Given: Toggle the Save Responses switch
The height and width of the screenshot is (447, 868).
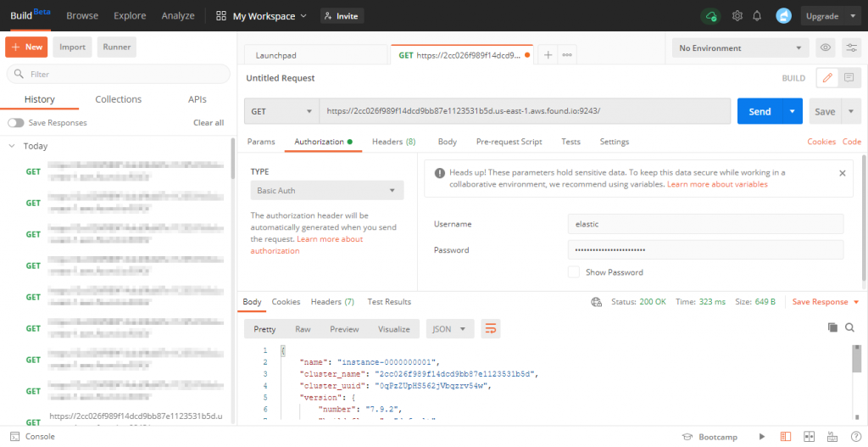Looking at the screenshot, I should point(15,123).
